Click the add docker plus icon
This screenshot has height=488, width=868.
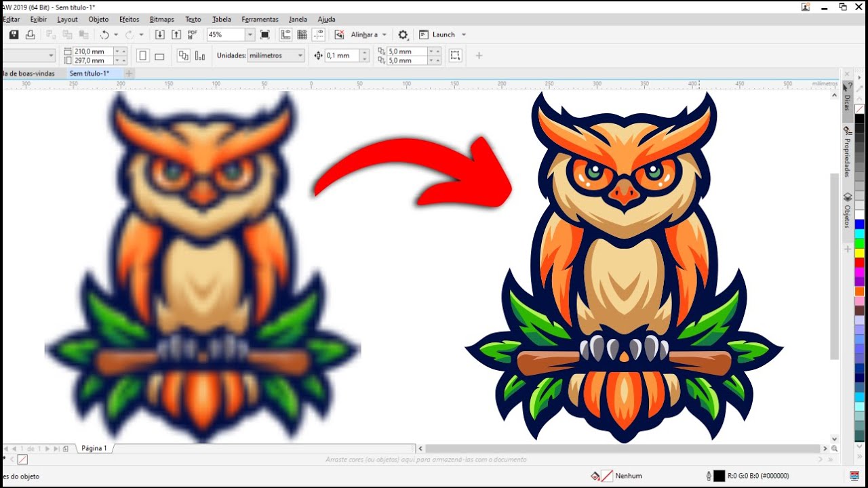[847, 249]
